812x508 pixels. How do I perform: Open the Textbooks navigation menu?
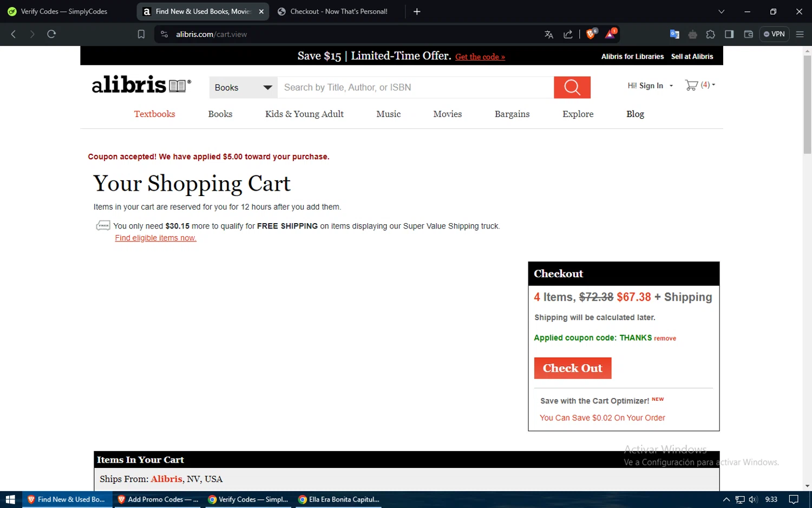155,114
